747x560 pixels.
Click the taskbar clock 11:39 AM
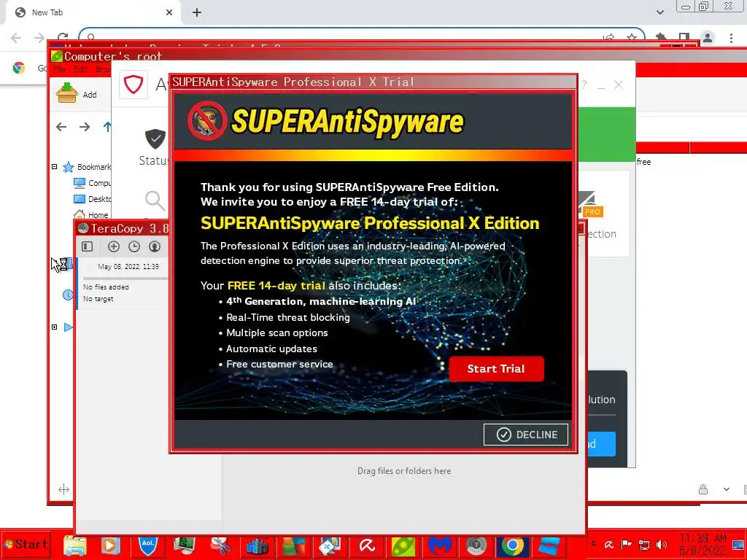coord(703,544)
